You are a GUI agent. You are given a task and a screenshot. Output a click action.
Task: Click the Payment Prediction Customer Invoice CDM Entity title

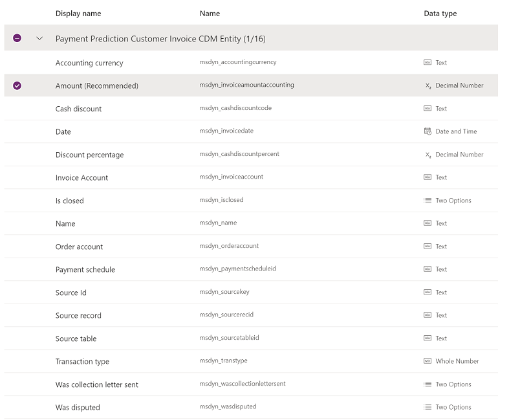pos(160,39)
